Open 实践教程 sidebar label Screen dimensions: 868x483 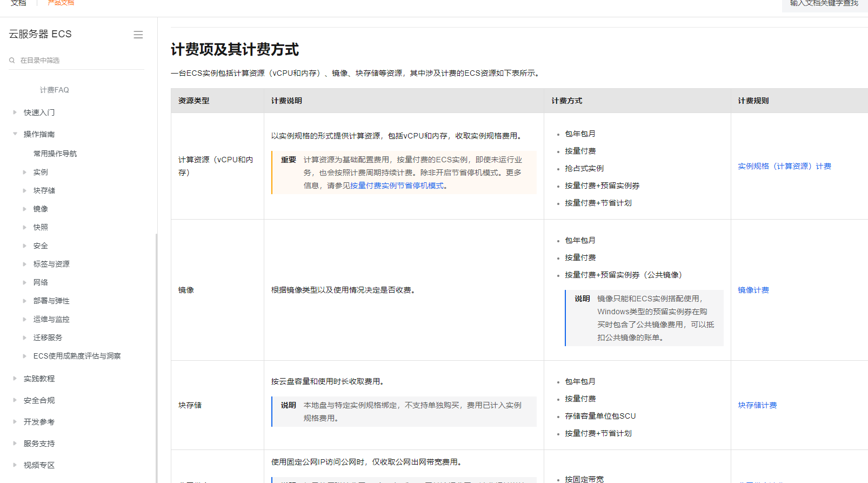click(39, 379)
